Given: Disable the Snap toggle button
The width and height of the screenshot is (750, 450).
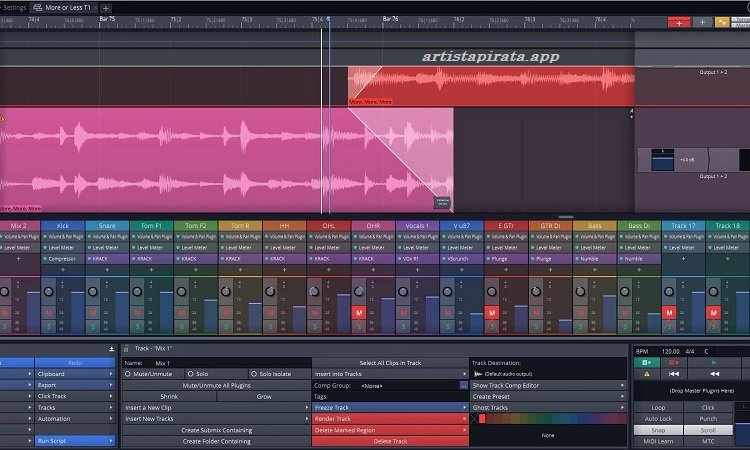Looking at the screenshot, I should point(658,430).
